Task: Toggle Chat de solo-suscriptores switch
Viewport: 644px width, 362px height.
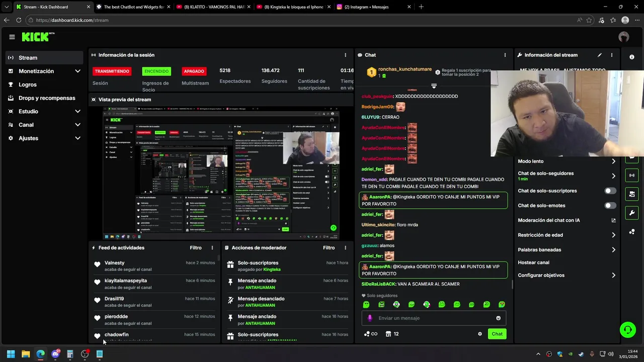Action: 610,191
